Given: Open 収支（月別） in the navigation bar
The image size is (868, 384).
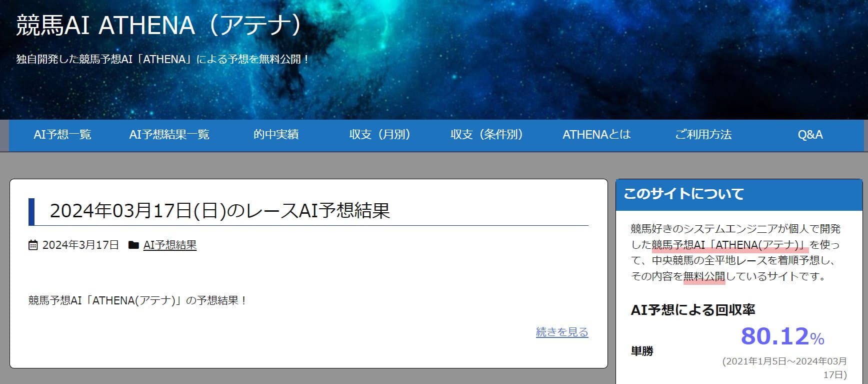Looking at the screenshot, I should (380, 135).
